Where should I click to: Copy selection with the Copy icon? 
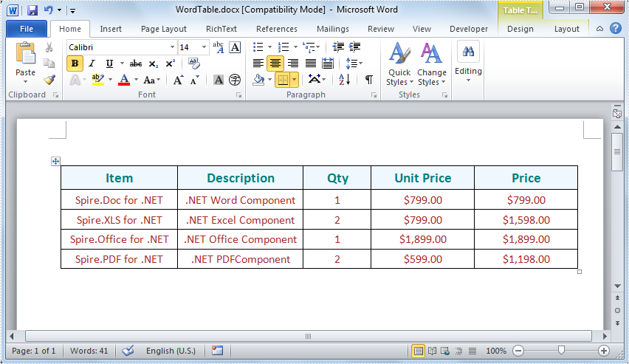(x=49, y=63)
